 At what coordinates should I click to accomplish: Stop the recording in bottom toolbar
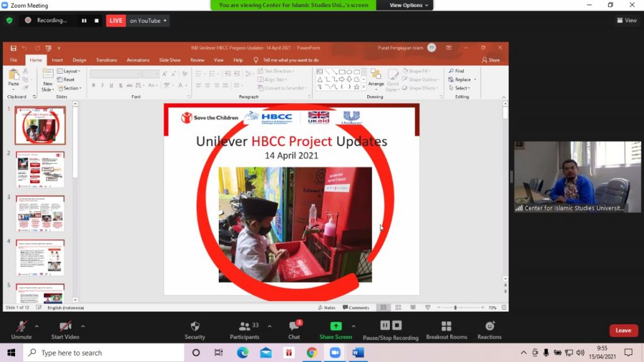click(397, 325)
